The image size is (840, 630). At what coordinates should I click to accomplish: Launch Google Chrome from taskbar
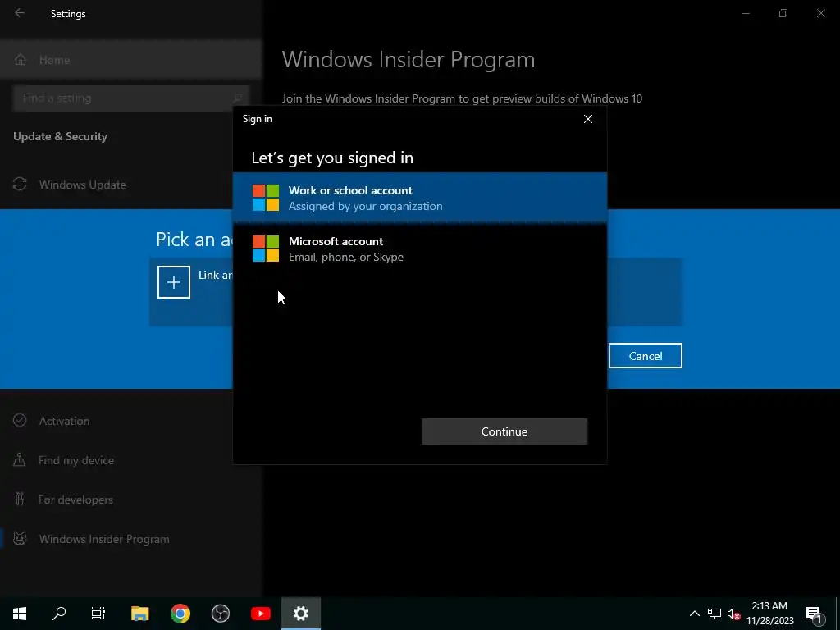(x=180, y=614)
